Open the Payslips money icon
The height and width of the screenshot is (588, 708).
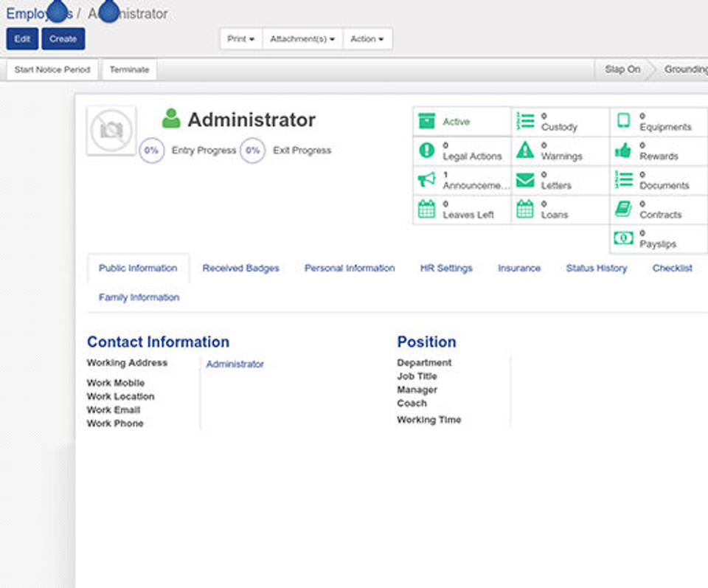623,238
